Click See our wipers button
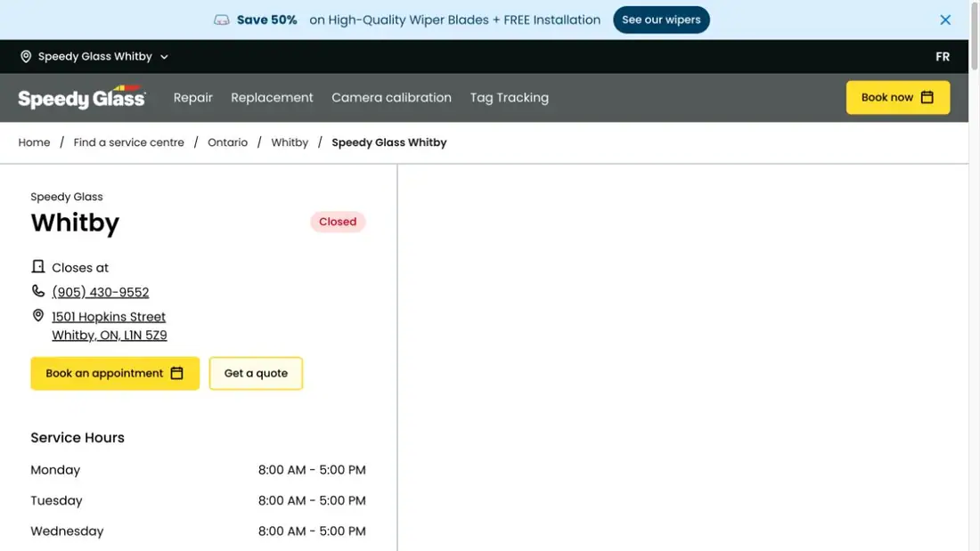Viewport: 980px width, 551px height. (661, 20)
